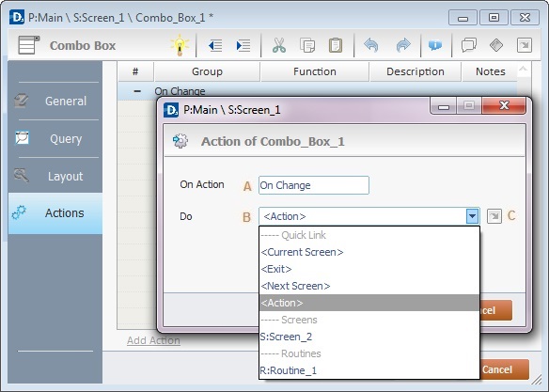The height and width of the screenshot is (392, 549).
Task: Click the Add Action link
Action: [x=153, y=340]
